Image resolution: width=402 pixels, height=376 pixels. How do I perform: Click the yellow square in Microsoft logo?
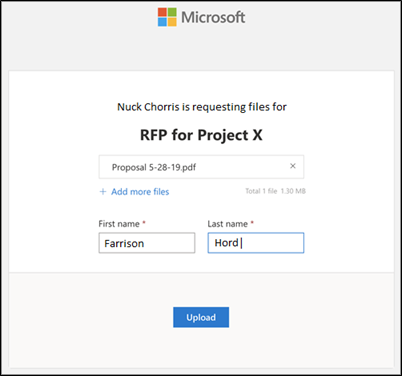172,22
